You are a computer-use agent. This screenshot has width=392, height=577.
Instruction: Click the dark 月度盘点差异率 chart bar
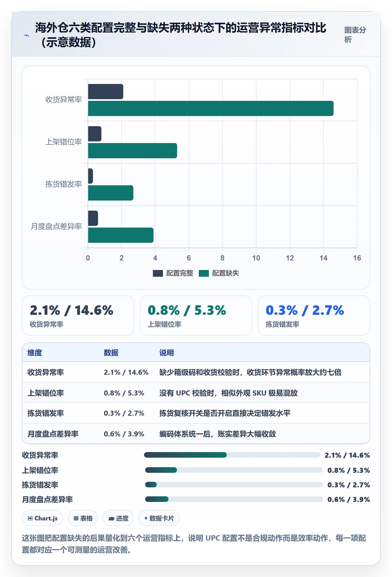[93, 218]
